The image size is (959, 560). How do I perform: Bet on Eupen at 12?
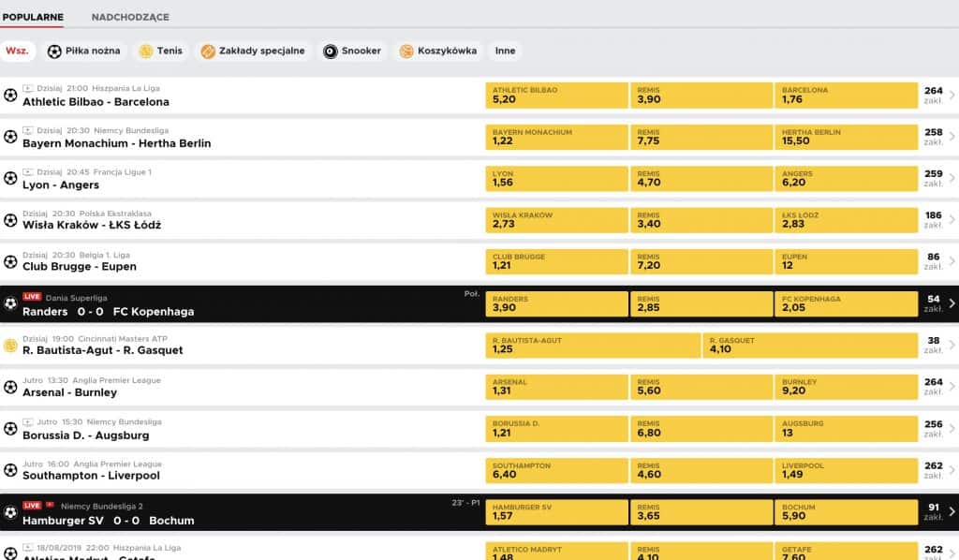847,261
